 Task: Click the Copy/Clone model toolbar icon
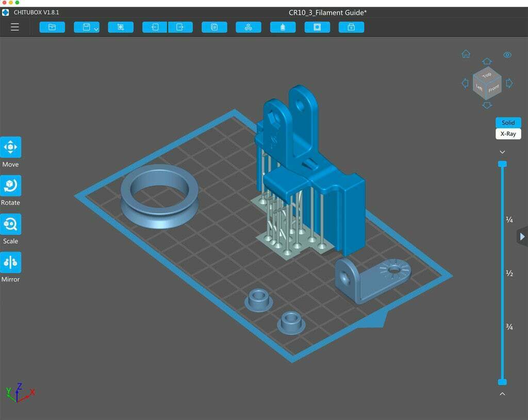[214, 27]
